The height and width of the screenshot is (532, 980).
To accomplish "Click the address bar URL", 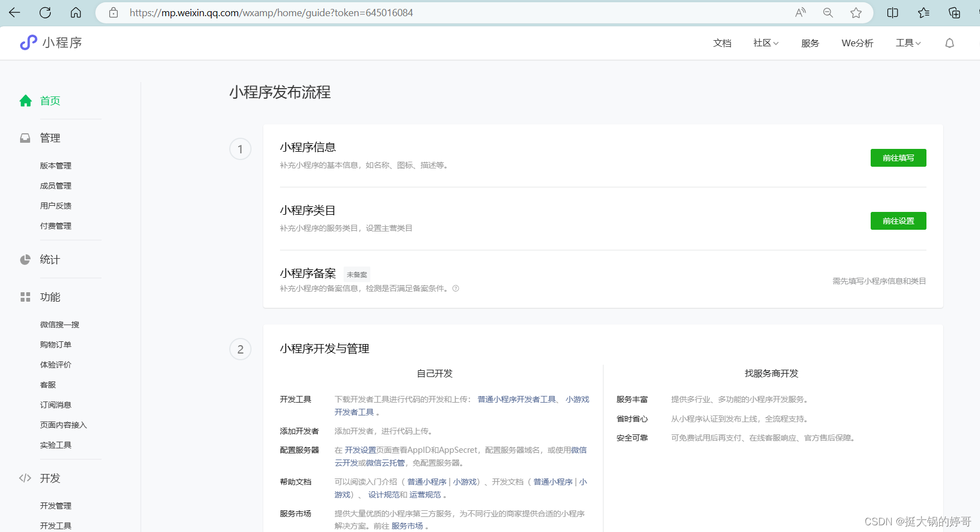I will [271, 12].
